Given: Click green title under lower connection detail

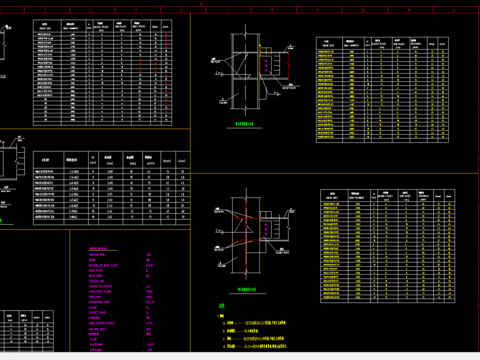Looking at the screenshot, I should (x=247, y=289).
